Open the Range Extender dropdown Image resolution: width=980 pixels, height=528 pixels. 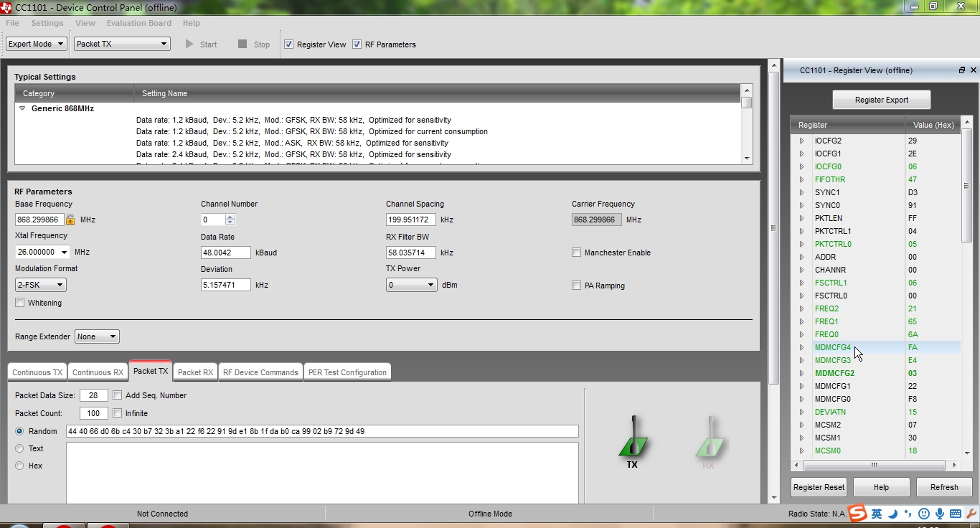(97, 336)
